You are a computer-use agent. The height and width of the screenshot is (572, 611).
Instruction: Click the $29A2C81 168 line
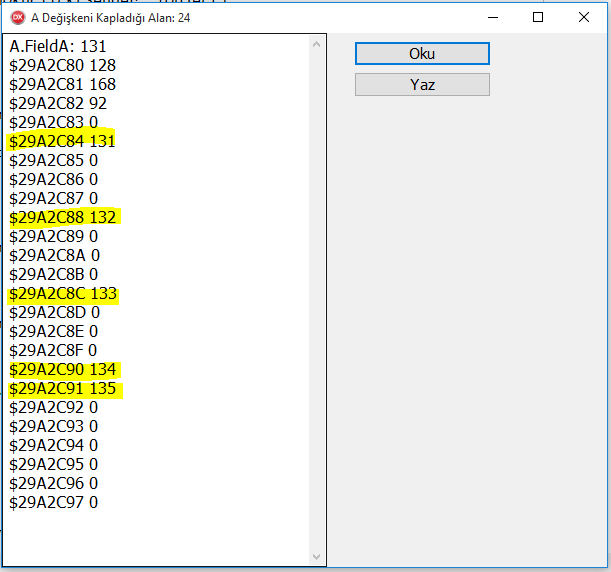(x=62, y=84)
